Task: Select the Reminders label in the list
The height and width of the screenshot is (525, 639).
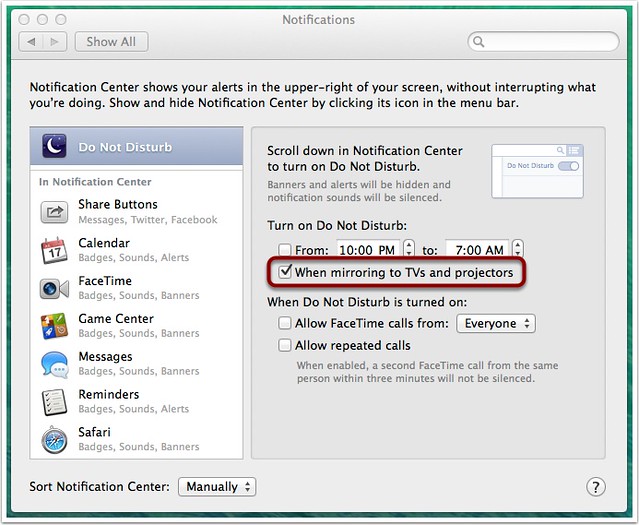Action: (109, 395)
